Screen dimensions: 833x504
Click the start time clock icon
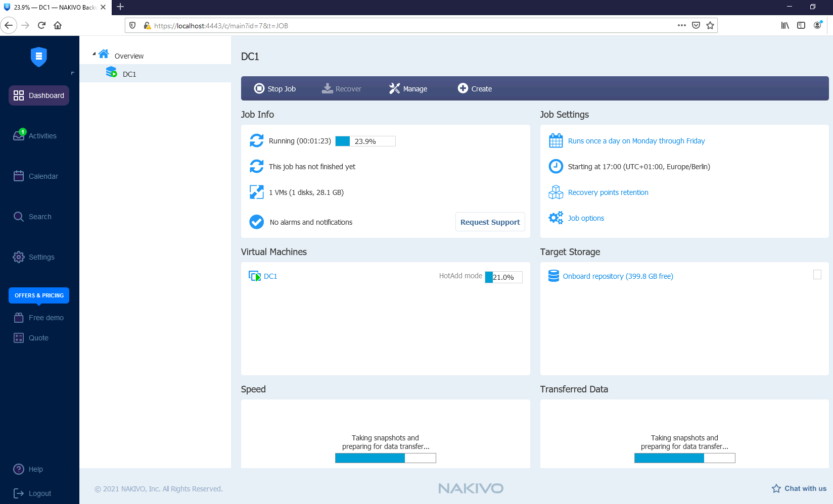pos(556,166)
